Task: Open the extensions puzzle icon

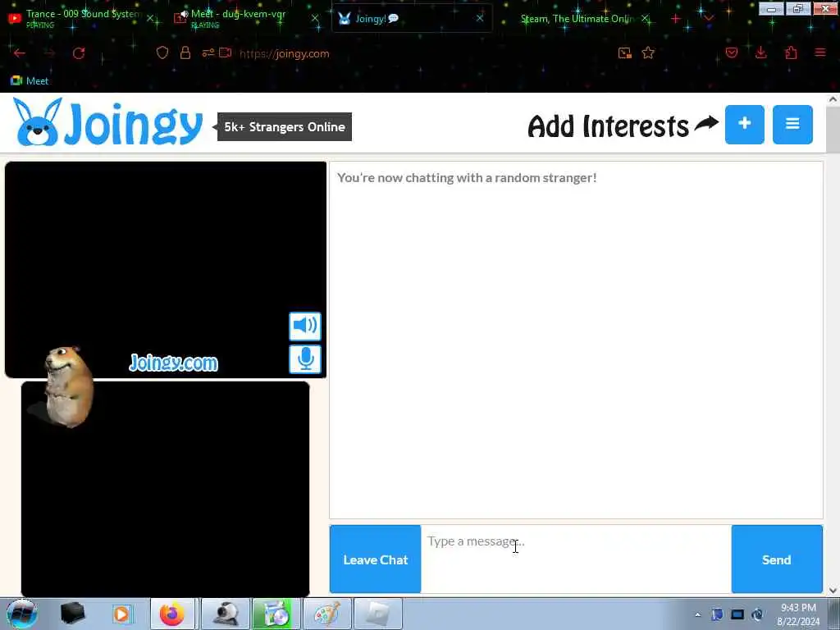Action: click(x=791, y=52)
